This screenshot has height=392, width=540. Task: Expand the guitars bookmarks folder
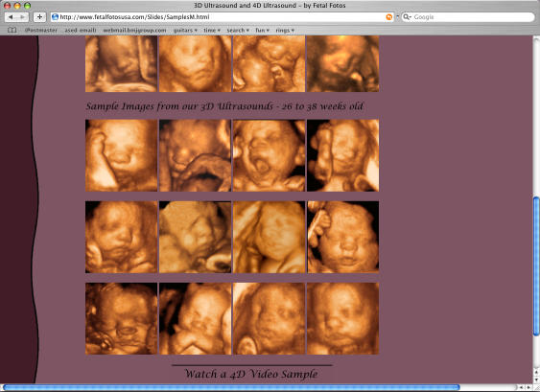pos(185,31)
